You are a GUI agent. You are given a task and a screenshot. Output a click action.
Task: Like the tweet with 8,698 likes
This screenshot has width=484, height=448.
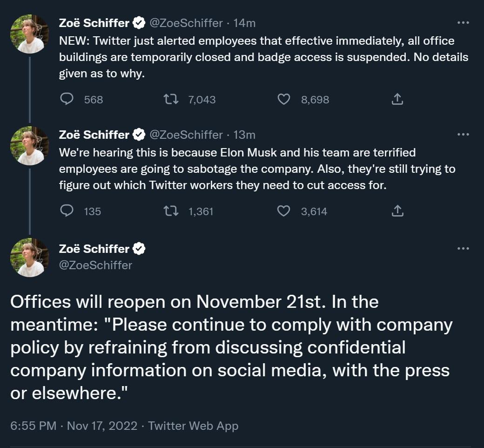[x=283, y=99]
